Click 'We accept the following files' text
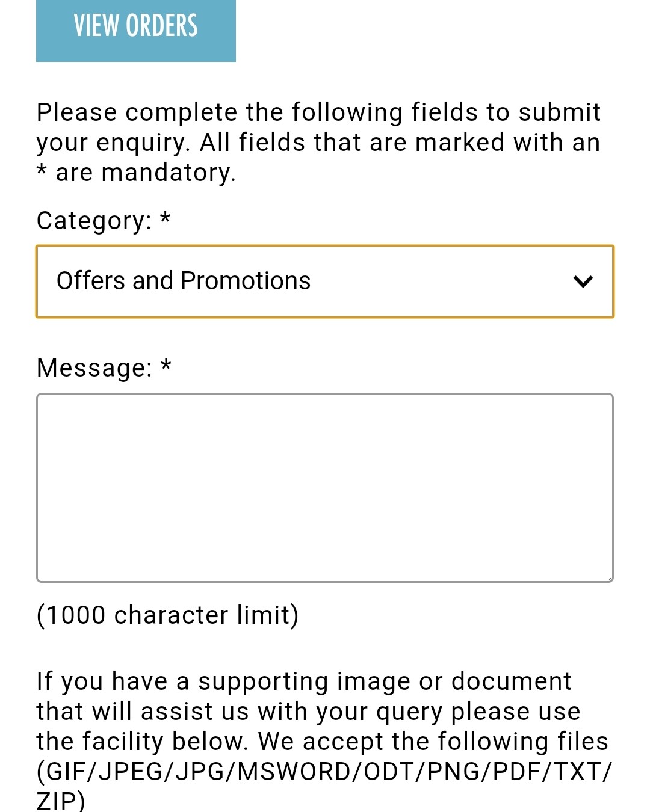 point(433,742)
